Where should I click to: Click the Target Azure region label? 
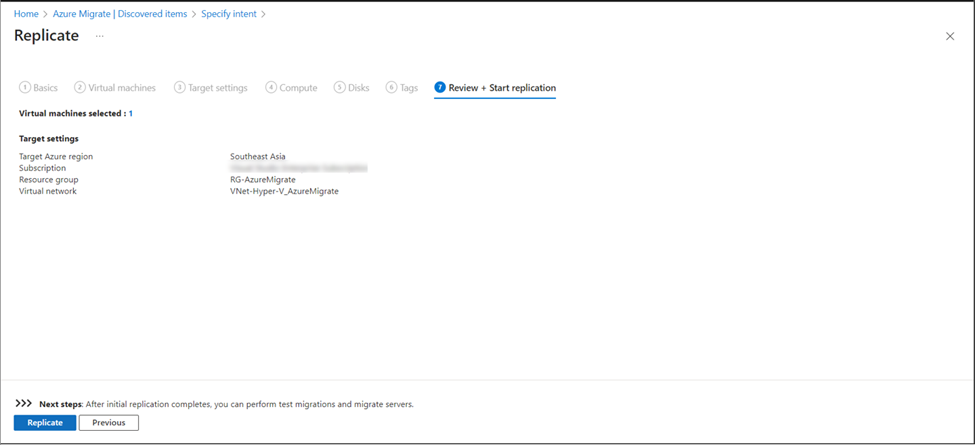tap(56, 157)
